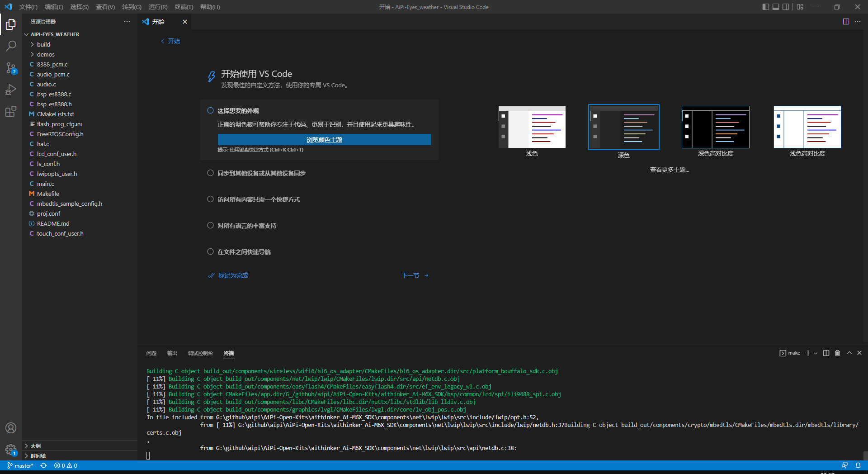Click the feedback icon in status bar
Viewport: 868px width, 474px height.
(844, 465)
